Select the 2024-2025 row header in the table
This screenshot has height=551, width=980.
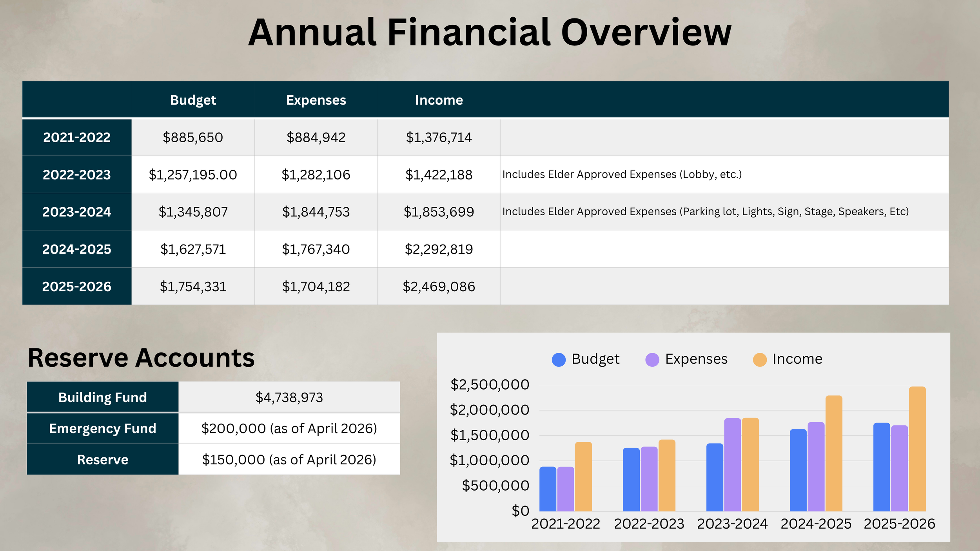(77, 249)
